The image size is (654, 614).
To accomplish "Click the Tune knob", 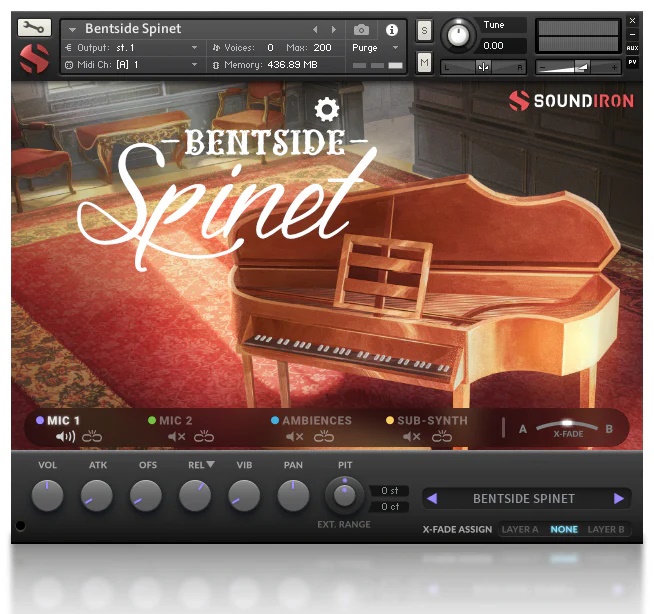I will point(458,35).
